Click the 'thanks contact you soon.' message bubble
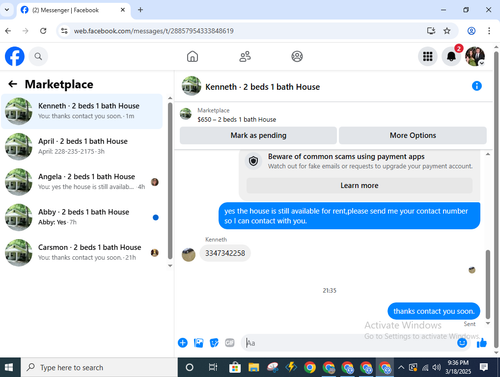Screen dimensions: 500x377 434,311
